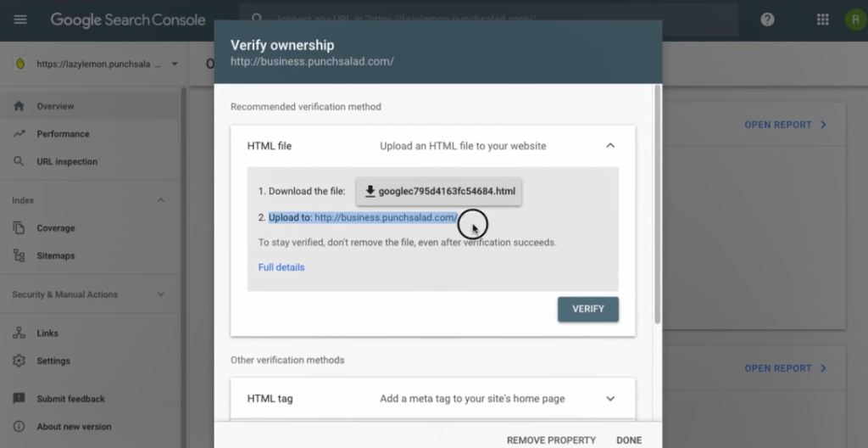
Task: Click the Overview home icon
Action: tap(19, 106)
